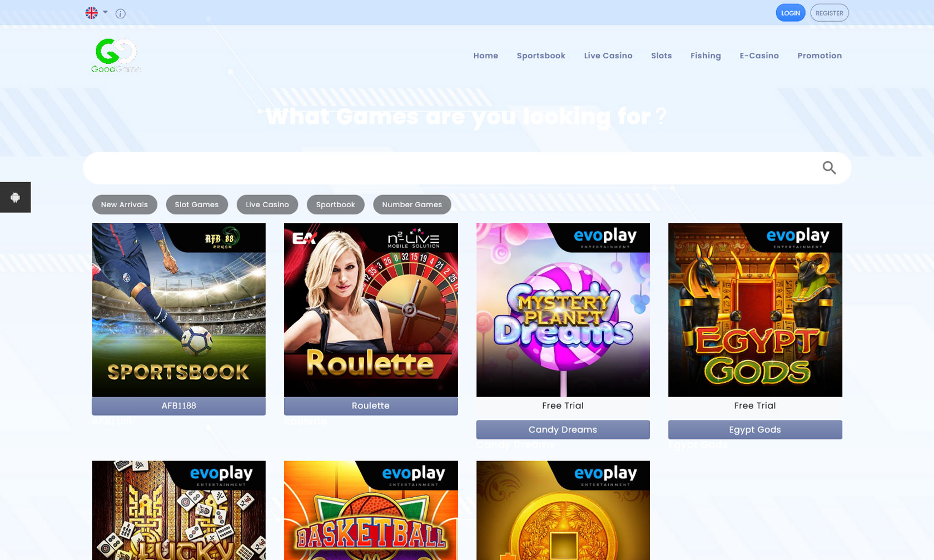Start Free Trial for Egypt Gods
This screenshot has height=560, width=934.
(x=754, y=406)
